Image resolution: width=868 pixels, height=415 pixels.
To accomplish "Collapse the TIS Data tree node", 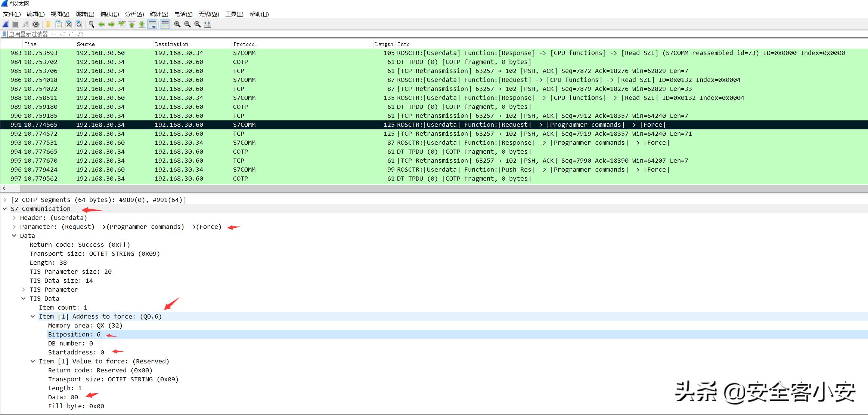I will pos(24,298).
